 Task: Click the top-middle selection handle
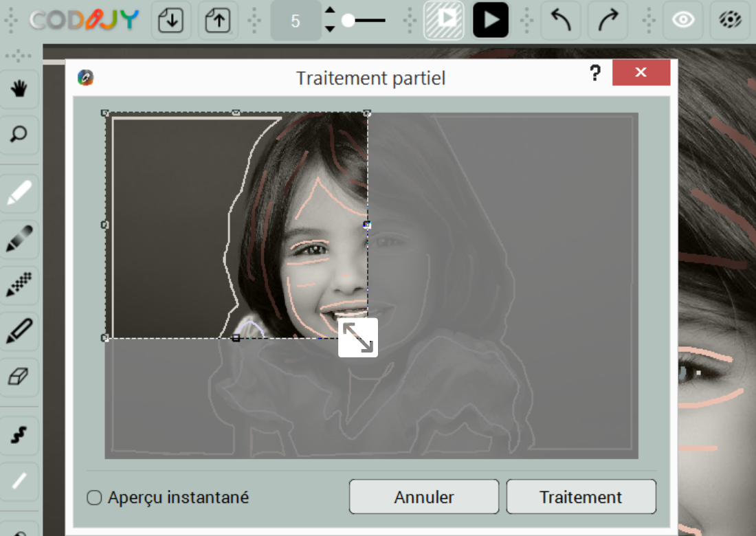(236, 113)
